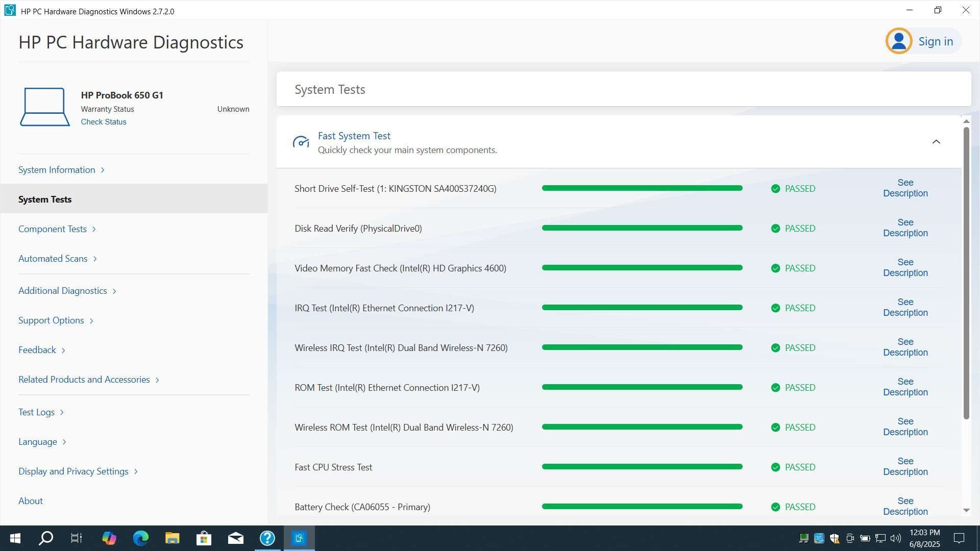Click the IRQ Test progress bar
This screenshot has height=551, width=980.
642,308
